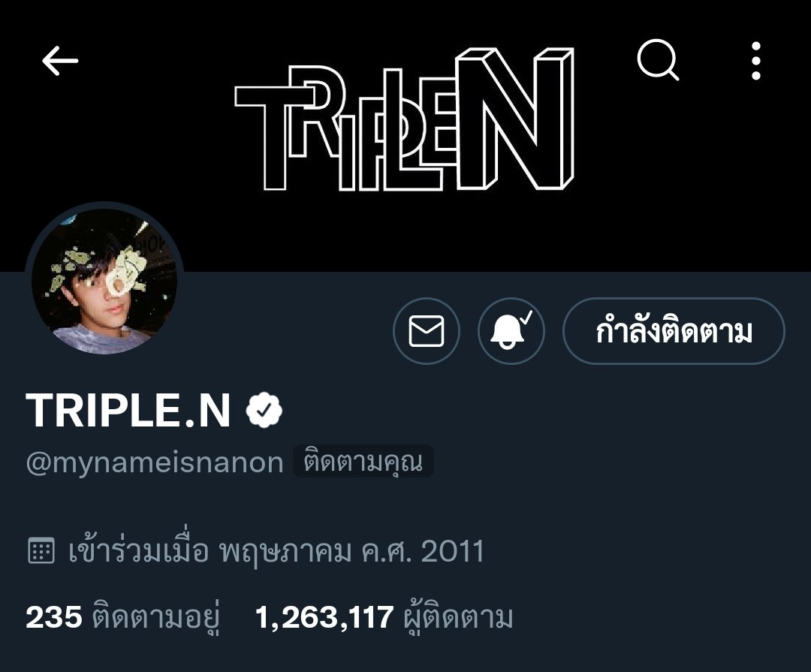Go back using the left arrow
Screen dimensions: 811x672
pyautogui.click(x=60, y=61)
